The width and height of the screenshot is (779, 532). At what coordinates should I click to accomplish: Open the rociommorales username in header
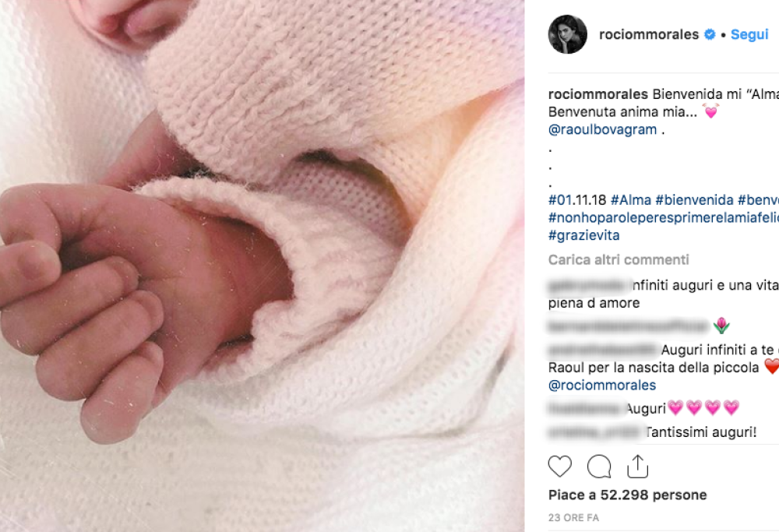point(649,34)
